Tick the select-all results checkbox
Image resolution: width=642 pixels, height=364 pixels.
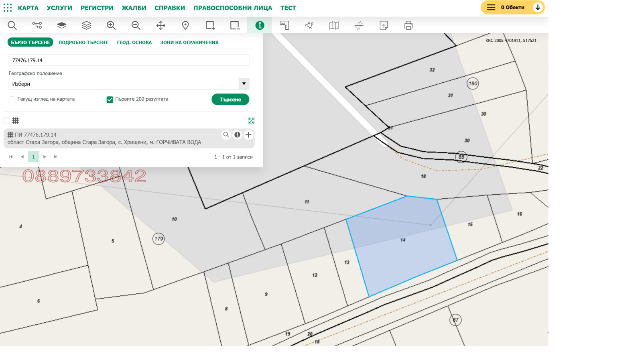tap(7, 120)
